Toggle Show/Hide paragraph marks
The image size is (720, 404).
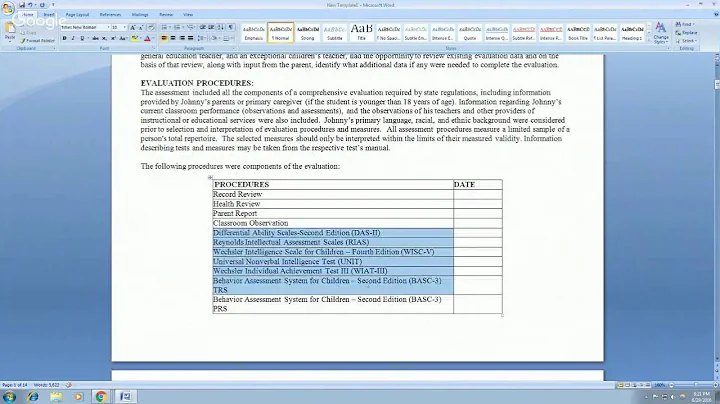click(231, 28)
